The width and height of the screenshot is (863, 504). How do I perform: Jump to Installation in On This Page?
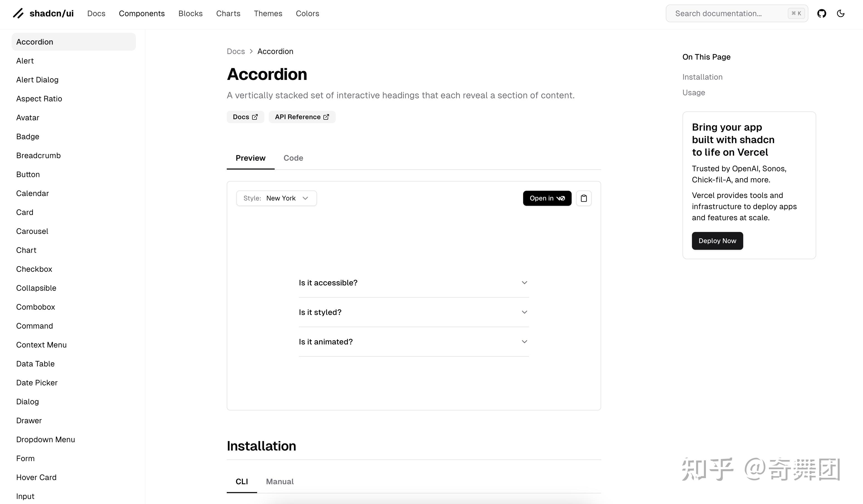tap(702, 77)
